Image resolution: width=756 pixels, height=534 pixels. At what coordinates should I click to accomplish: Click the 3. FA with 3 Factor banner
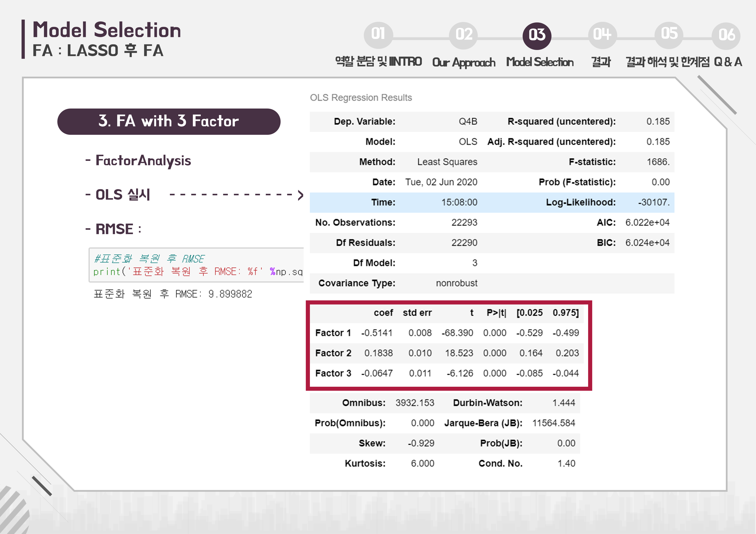pos(169,121)
